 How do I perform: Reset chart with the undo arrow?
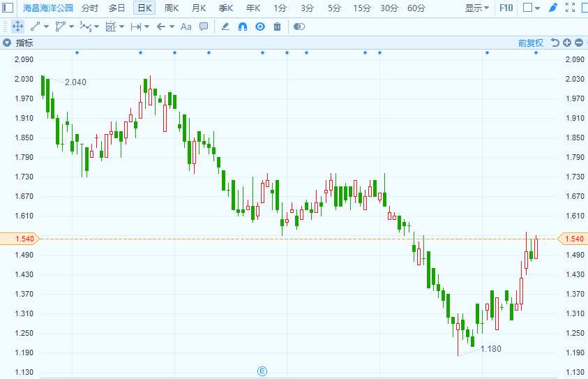tap(555, 43)
